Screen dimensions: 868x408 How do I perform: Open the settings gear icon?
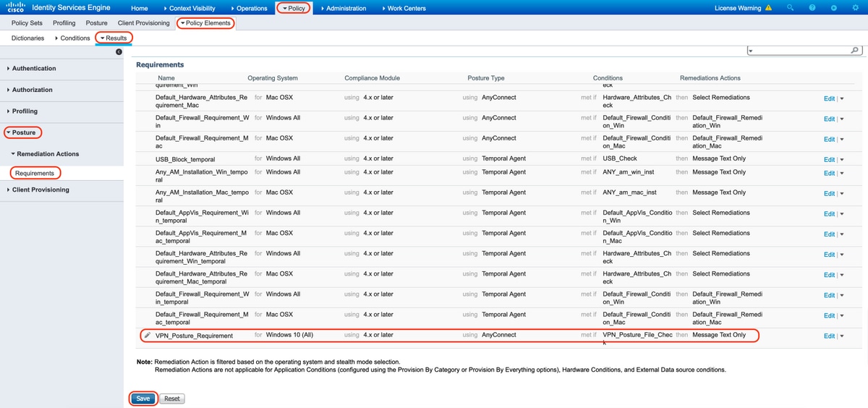pos(856,8)
